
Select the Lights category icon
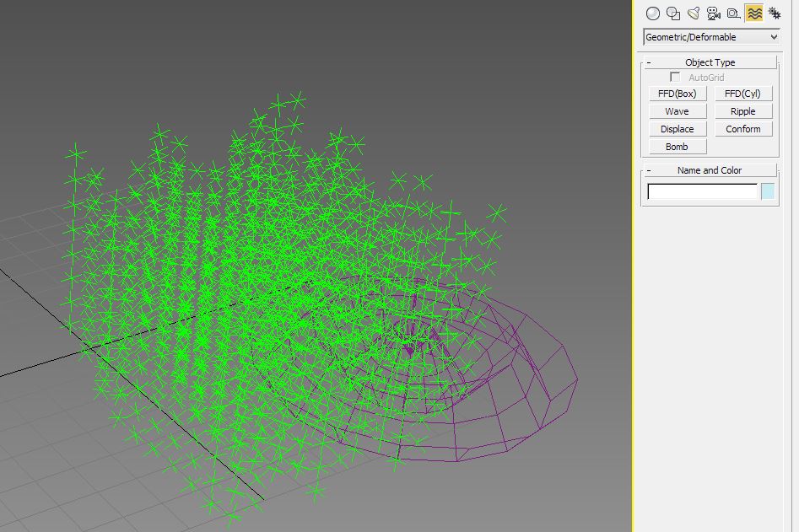(x=694, y=13)
